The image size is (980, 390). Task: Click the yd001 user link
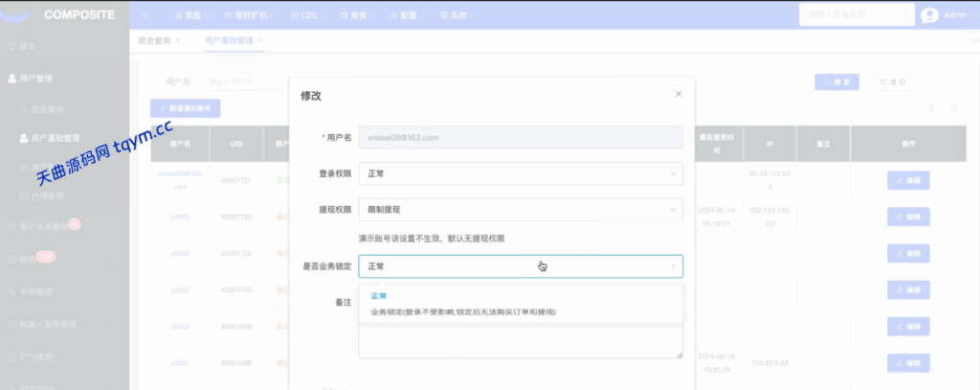pos(179,363)
